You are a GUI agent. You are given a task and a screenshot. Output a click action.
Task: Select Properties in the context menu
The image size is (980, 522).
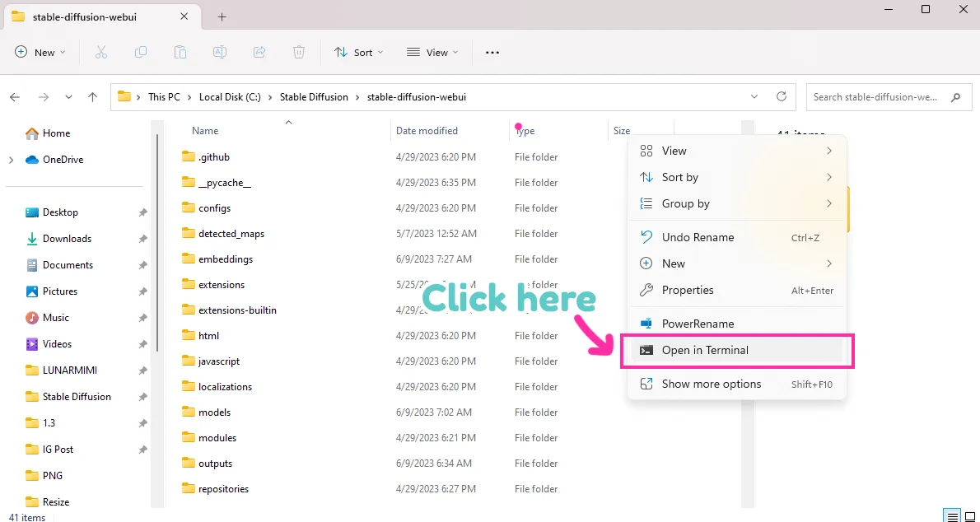coord(737,290)
